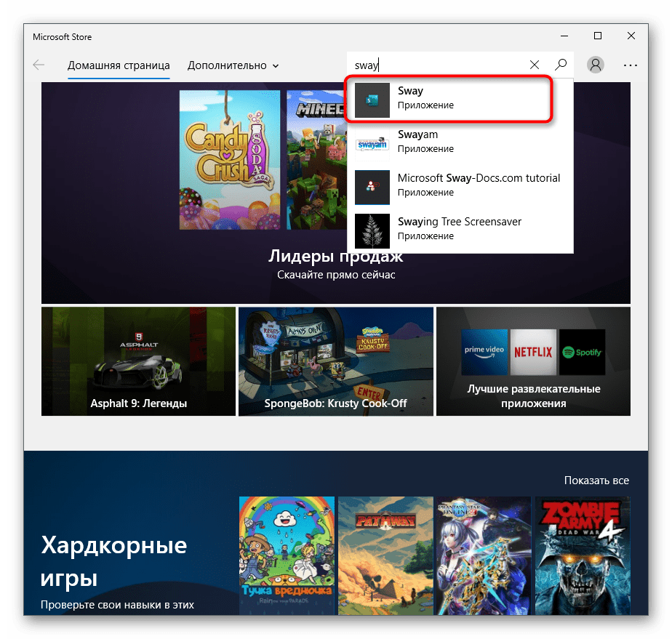Open Лучшие развлекательные приложения tile
672x639 pixels.
coord(533,361)
